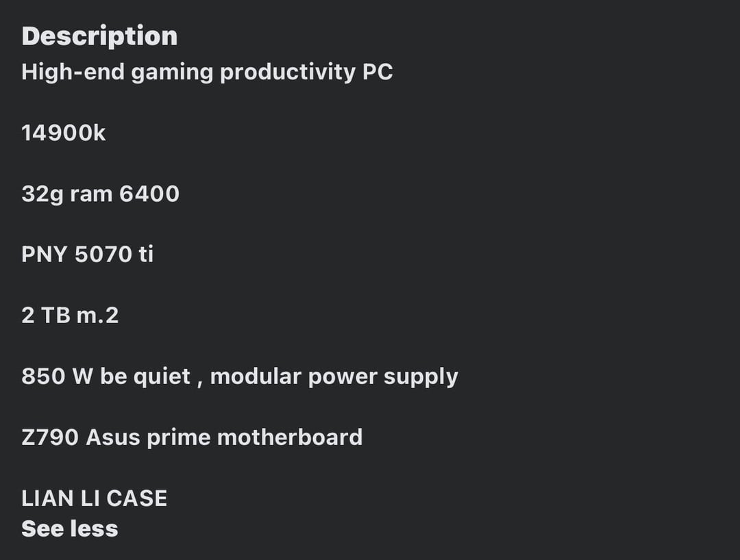
Task: Collapse the description with See less
Action: point(69,529)
